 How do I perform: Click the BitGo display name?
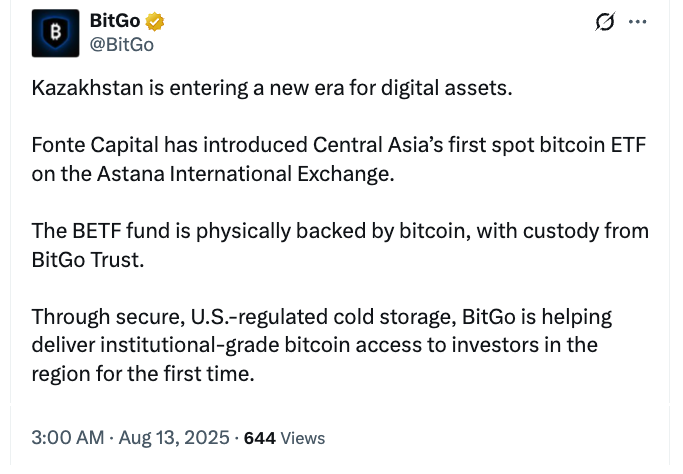point(116,21)
